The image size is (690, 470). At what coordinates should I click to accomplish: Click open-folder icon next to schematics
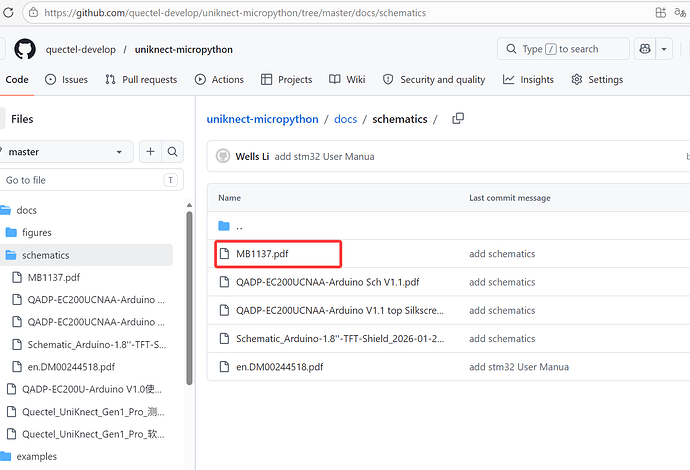coord(11,255)
